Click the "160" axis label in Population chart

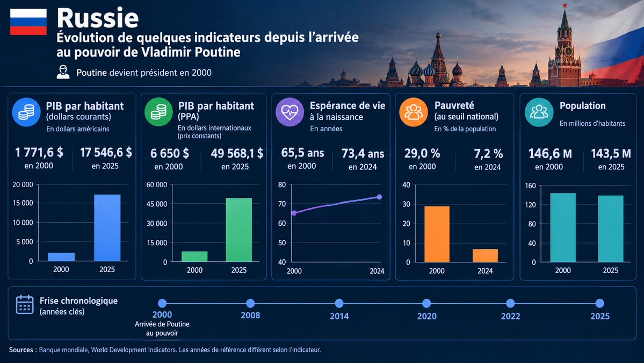pos(530,186)
